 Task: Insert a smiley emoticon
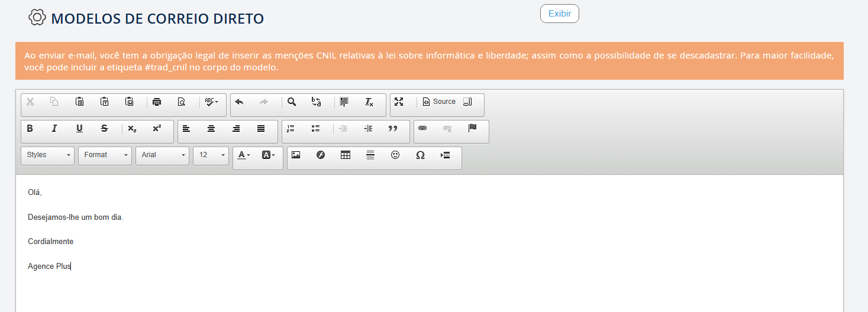pos(395,155)
